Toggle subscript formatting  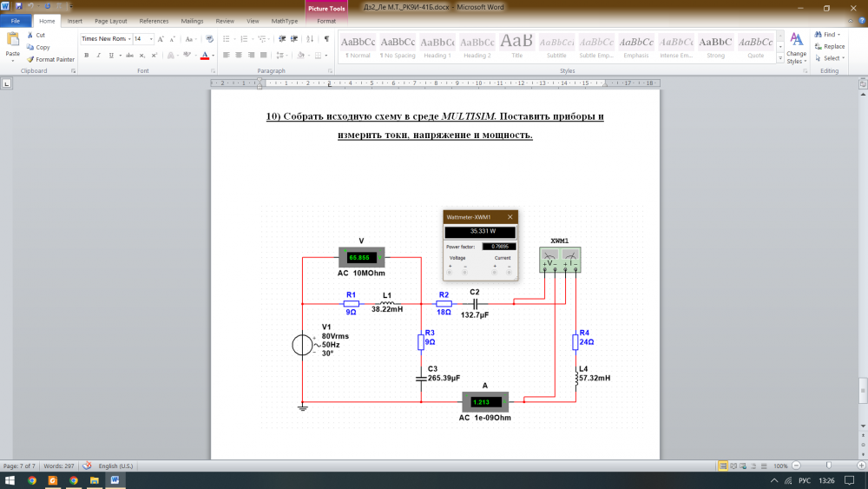pos(141,55)
